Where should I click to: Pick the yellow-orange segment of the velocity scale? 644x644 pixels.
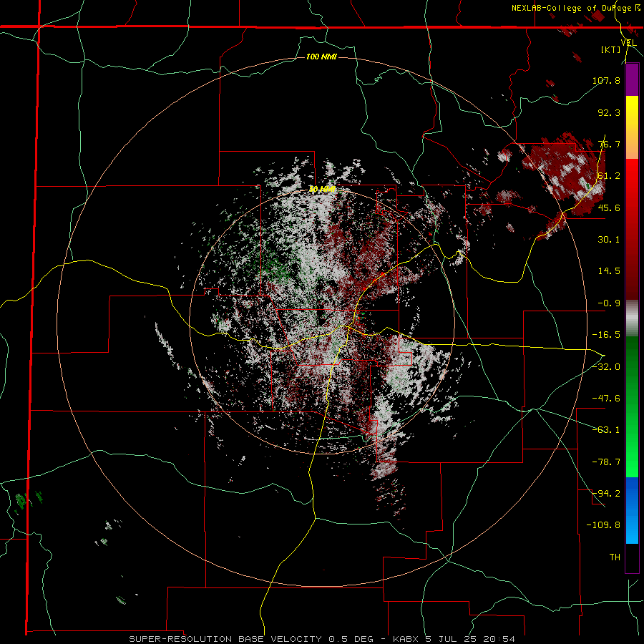[x=632, y=127]
